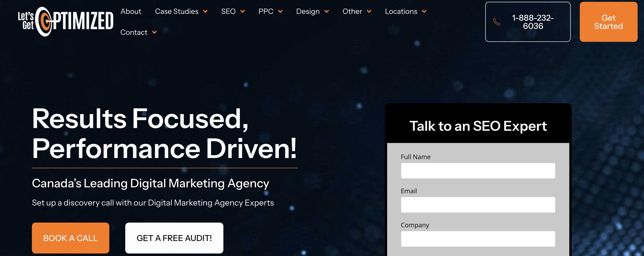Click the Locations menu label

click(x=401, y=11)
